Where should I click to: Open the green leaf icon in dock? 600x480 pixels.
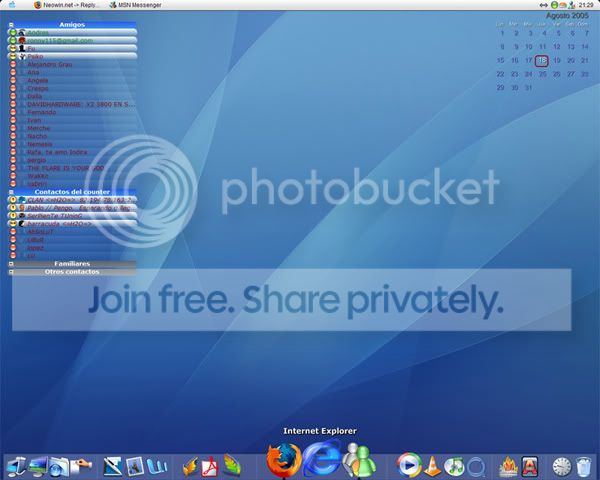[232, 465]
